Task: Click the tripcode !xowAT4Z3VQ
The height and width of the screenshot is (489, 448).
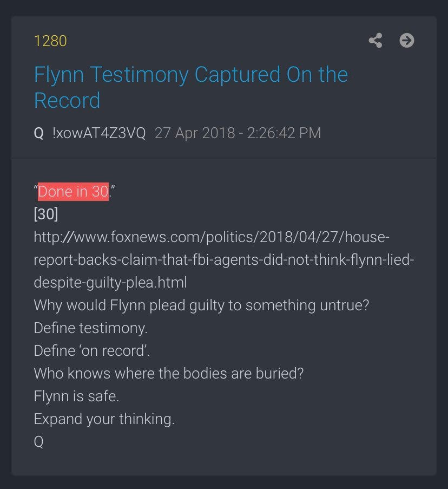Action: [x=99, y=133]
